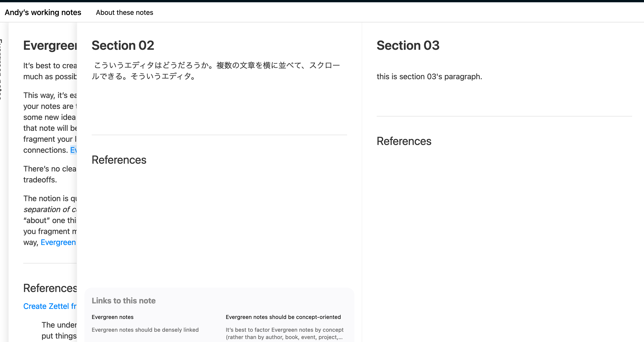Follow the blue Evergreen link after 'way,'
Viewport: 644px width, 342px height.
point(58,242)
